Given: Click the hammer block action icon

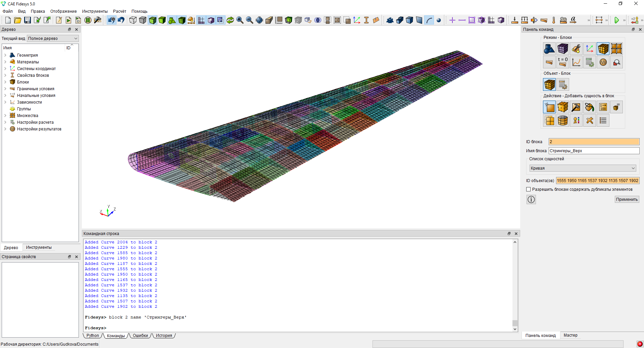Looking at the screenshot, I should click(x=576, y=107).
